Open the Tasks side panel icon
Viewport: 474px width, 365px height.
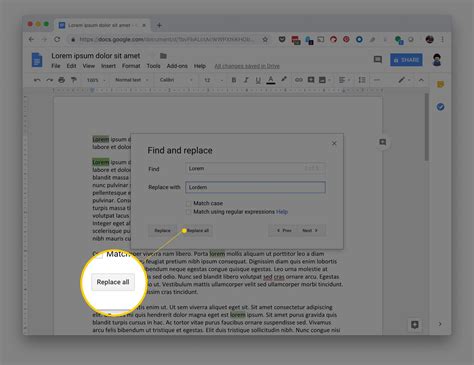click(440, 107)
